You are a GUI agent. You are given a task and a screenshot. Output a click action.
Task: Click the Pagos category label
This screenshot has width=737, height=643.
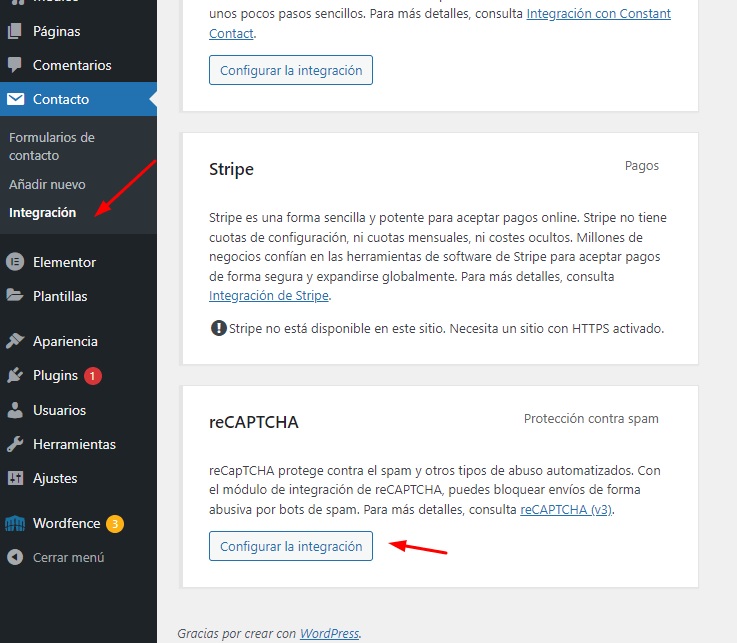tap(642, 165)
